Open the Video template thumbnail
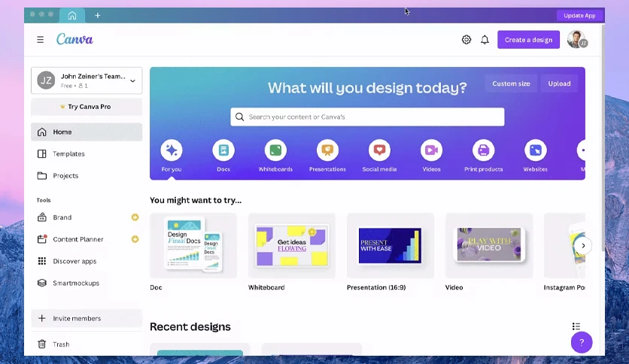This screenshot has height=364, width=629. [489, 246]
